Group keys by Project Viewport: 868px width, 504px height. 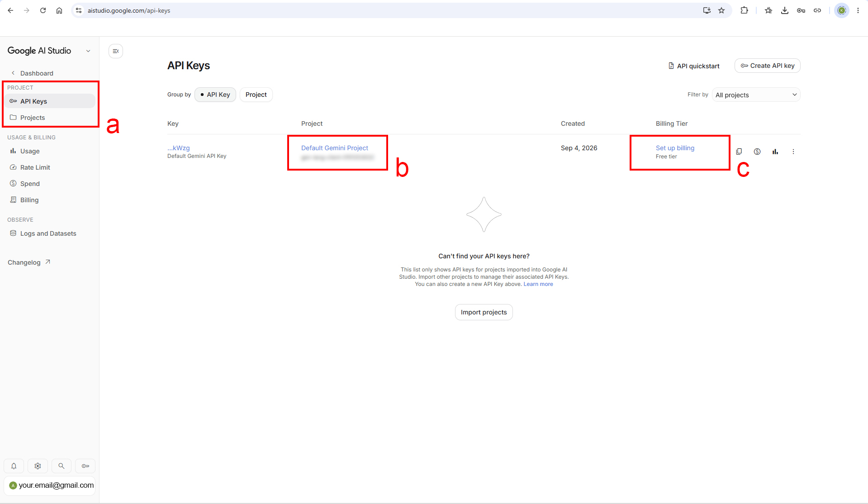click(x=256, y=95)
